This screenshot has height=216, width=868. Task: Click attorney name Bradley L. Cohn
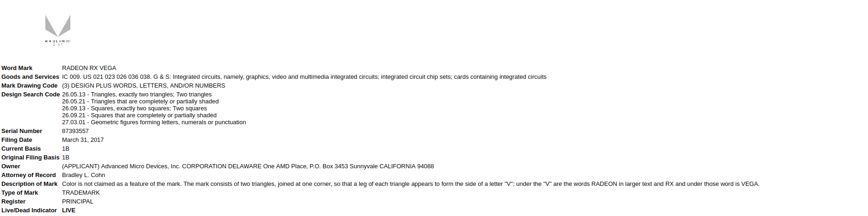pos(83,175)
